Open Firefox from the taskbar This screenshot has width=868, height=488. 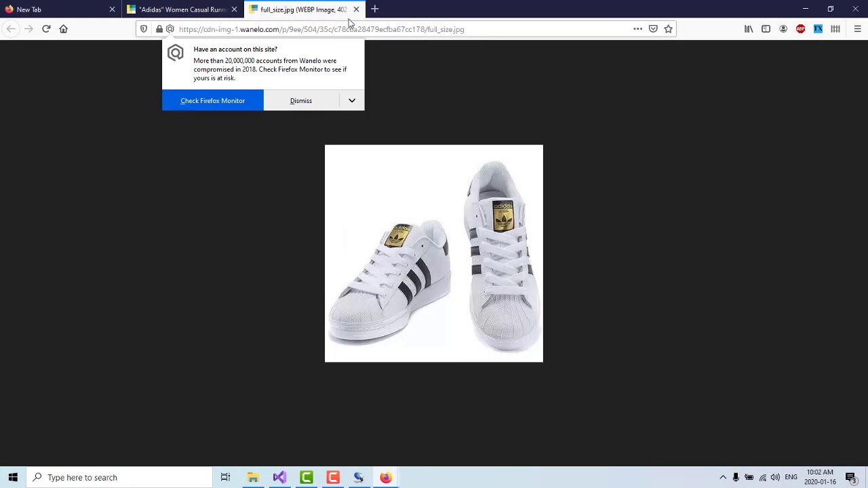(386, 477)
